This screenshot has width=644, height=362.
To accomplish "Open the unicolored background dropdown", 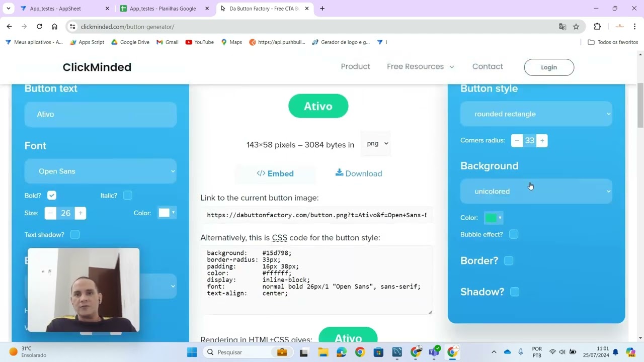I will (x=536, y=192).
